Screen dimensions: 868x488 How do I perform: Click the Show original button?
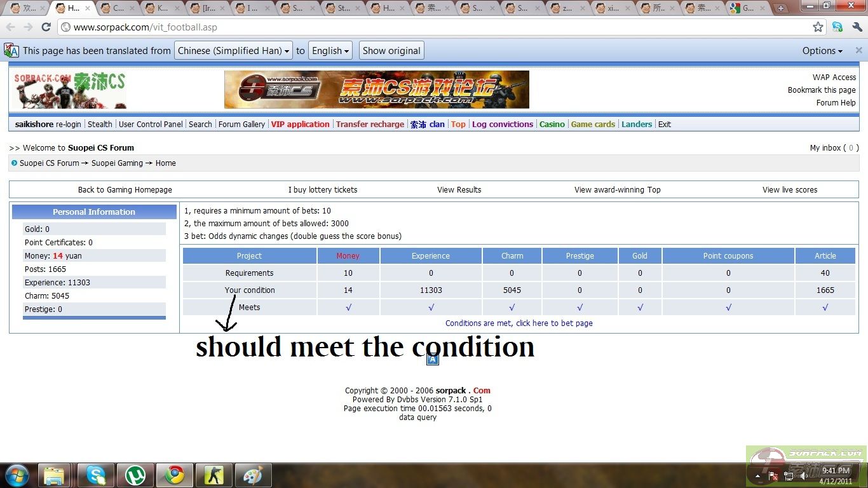tap(391, 51)
